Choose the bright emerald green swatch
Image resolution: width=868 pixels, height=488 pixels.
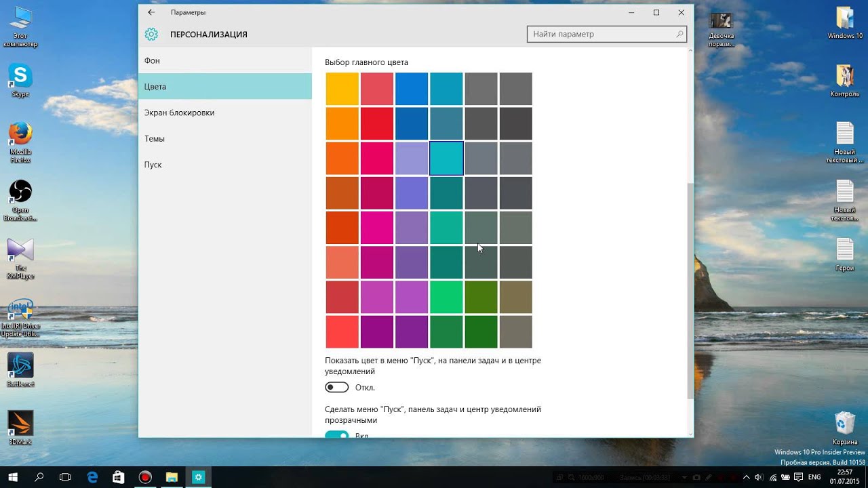pos(446,297)
